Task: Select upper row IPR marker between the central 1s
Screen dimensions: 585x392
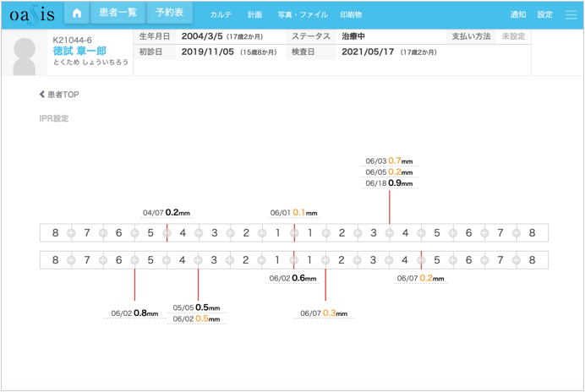Action: pos(293,233)
